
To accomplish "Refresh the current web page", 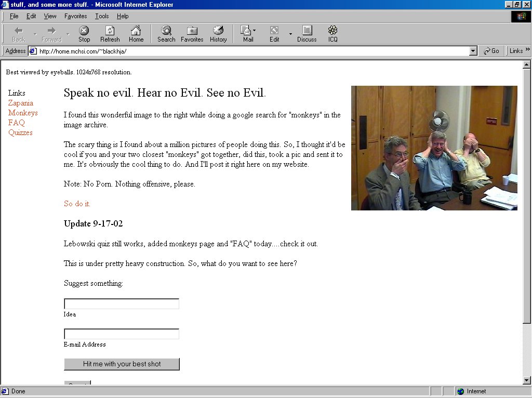I will (x=110, y=34).
